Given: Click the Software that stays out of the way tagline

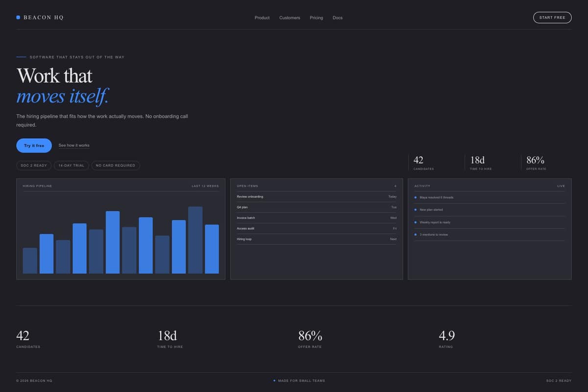Looking at the screenshot, I should pyautogui.click(x=77, y=57).
